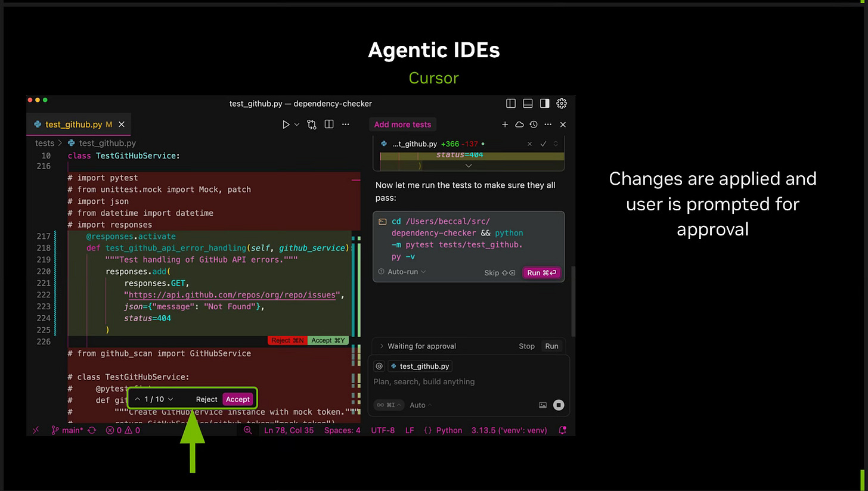Select the test_github.py context chip
Viewport: 868px width, 491px height.
(x=421, y=366)
